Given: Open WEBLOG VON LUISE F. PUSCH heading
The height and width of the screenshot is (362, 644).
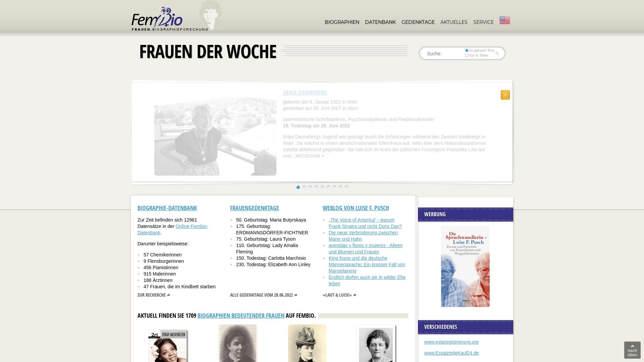Looking at the screenshot, I should [356, 208].
